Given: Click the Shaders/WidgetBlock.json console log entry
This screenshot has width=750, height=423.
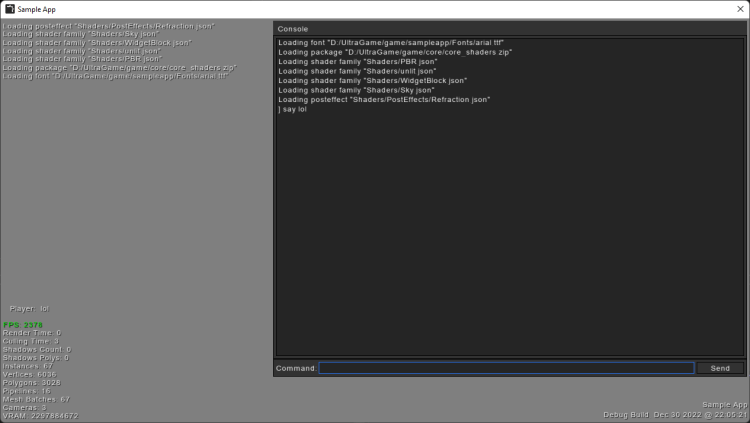Looking at the screenshot, I should [x=373, y=81].
